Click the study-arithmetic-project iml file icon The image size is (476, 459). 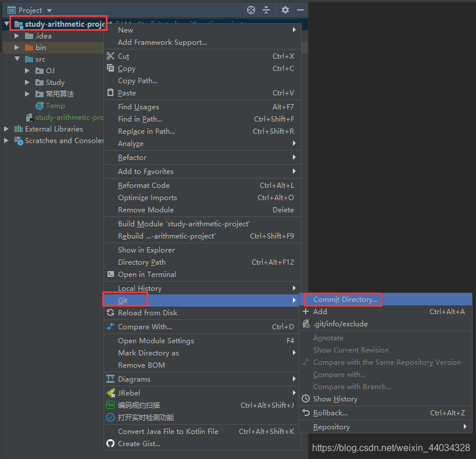click(29, 118)
